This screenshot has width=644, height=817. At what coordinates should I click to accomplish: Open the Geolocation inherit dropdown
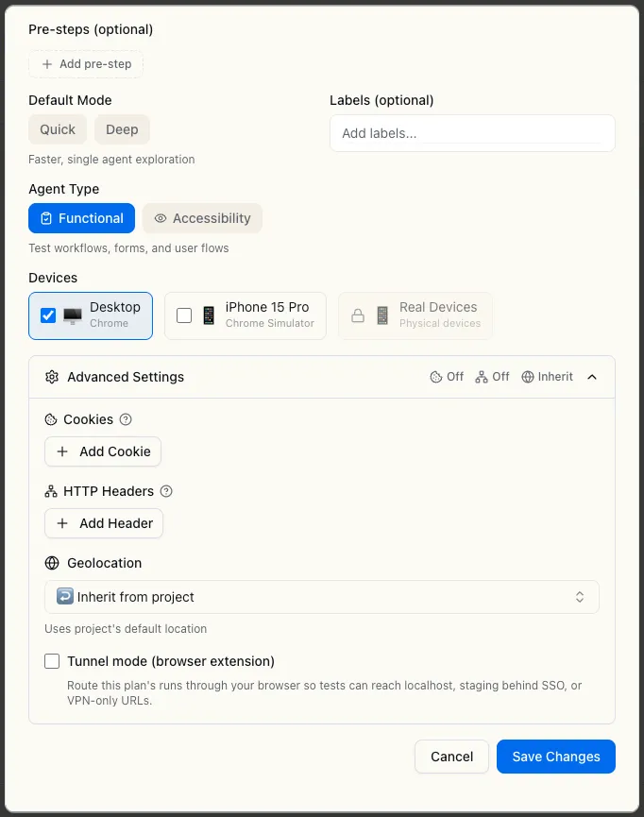point(321,597)
